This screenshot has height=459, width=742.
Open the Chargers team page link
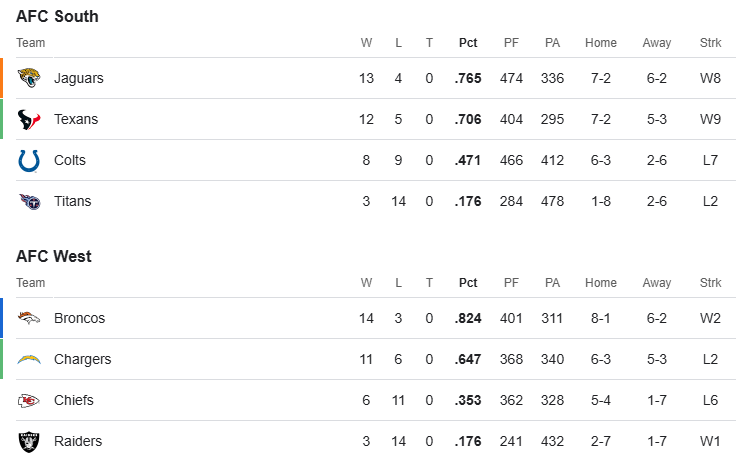click(83, 359)
